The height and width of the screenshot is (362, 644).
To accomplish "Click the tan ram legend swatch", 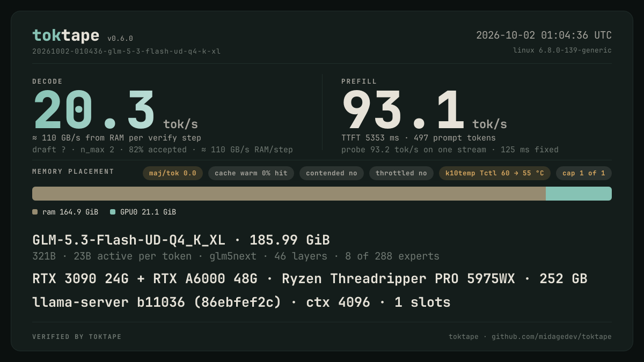I will coord(35,212).
